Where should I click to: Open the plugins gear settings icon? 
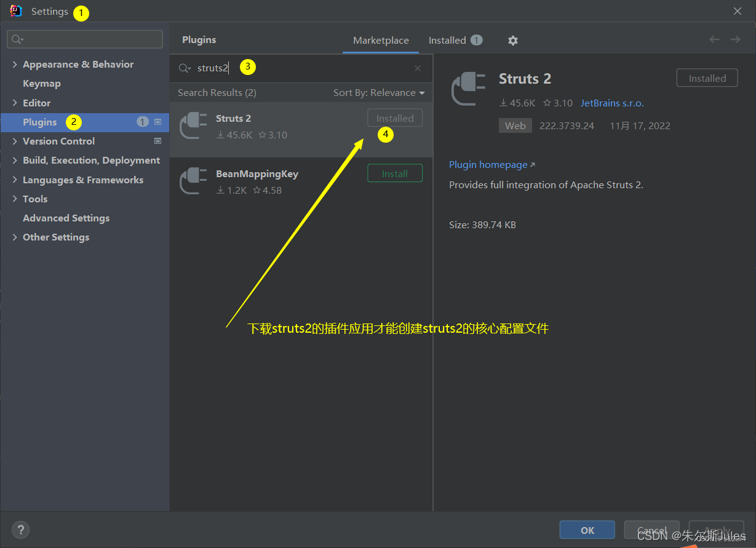[x=513, y=41]
